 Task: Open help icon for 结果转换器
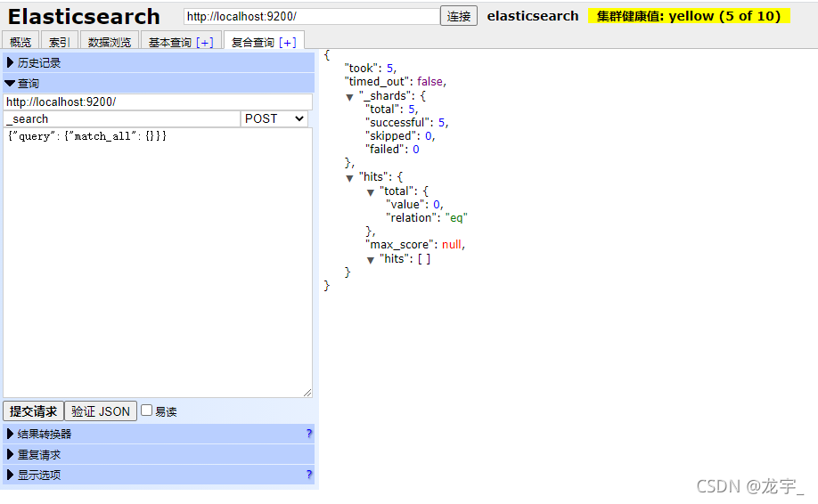pyautogui.click(x=309, y=434)
